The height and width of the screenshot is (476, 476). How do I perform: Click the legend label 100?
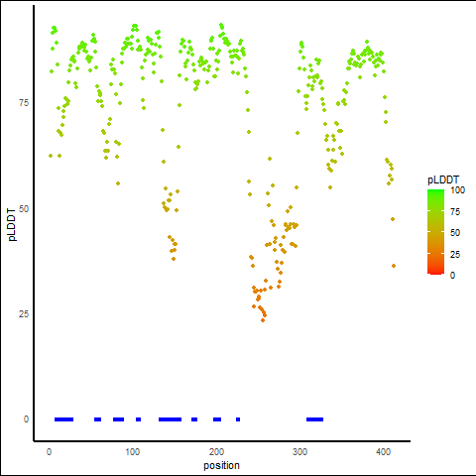coord(457,190)
